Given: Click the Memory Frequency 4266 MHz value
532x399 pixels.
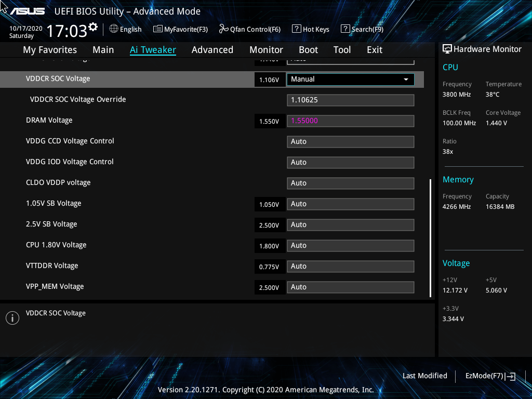Looking at the screenshot, I should [x=457, y=207].
